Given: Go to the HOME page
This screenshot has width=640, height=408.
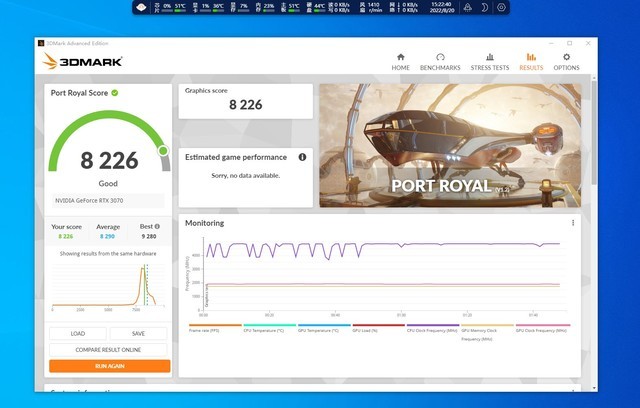Looking at the screenshot, I should [400, 62].
